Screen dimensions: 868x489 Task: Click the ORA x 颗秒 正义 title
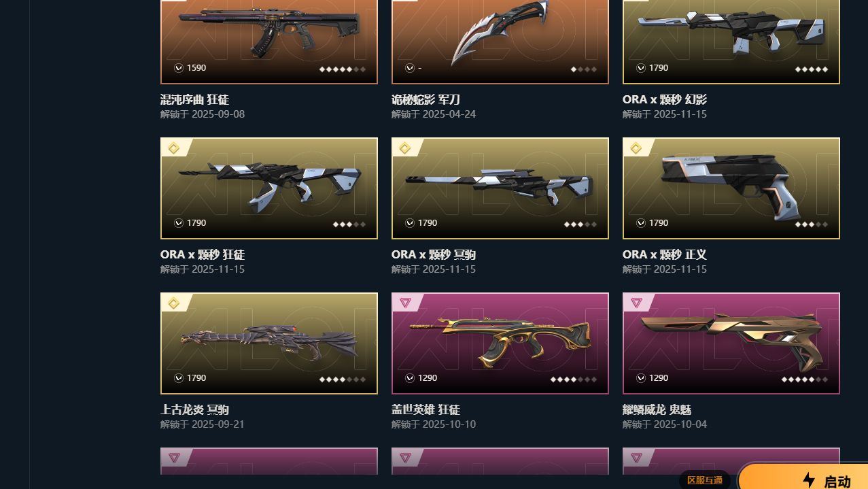click(665, 254)
